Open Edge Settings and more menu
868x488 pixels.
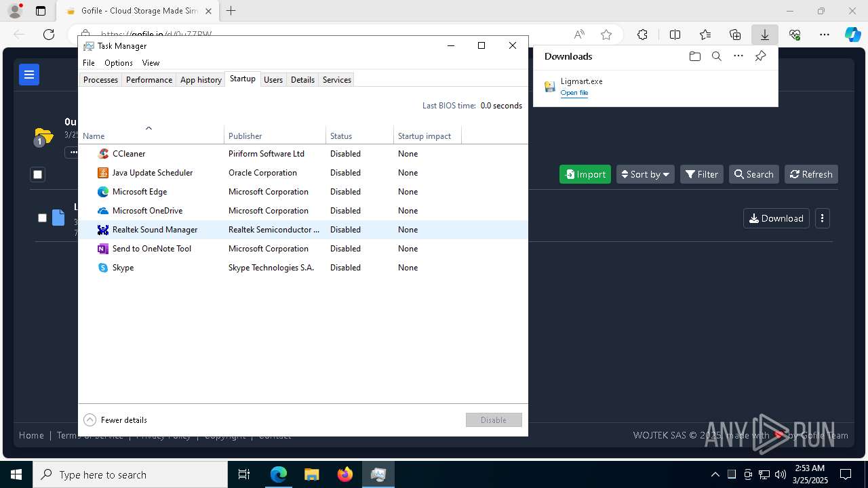pyautogui.click(x=824, y=35)
